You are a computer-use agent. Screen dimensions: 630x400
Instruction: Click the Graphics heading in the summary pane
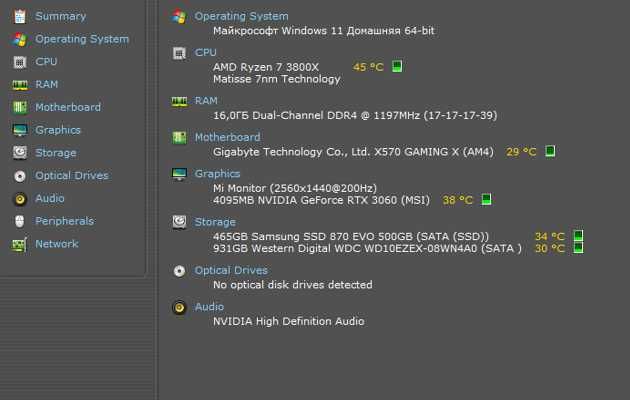pos(217,173)
